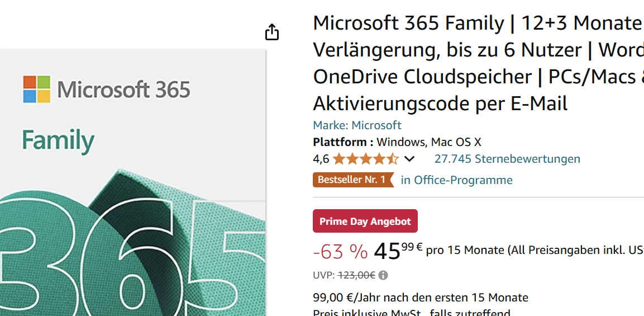Expand the rating breakdown chevron beside the stars

tap(409, 159)
